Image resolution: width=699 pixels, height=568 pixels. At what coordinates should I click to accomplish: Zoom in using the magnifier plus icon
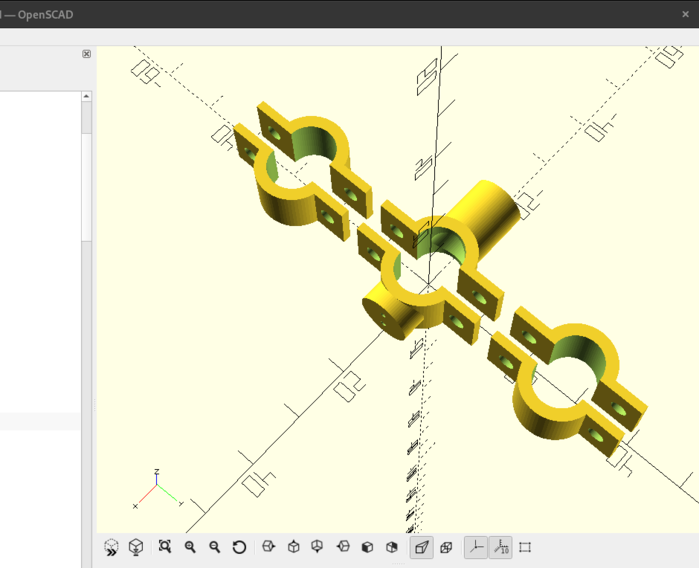190,547
